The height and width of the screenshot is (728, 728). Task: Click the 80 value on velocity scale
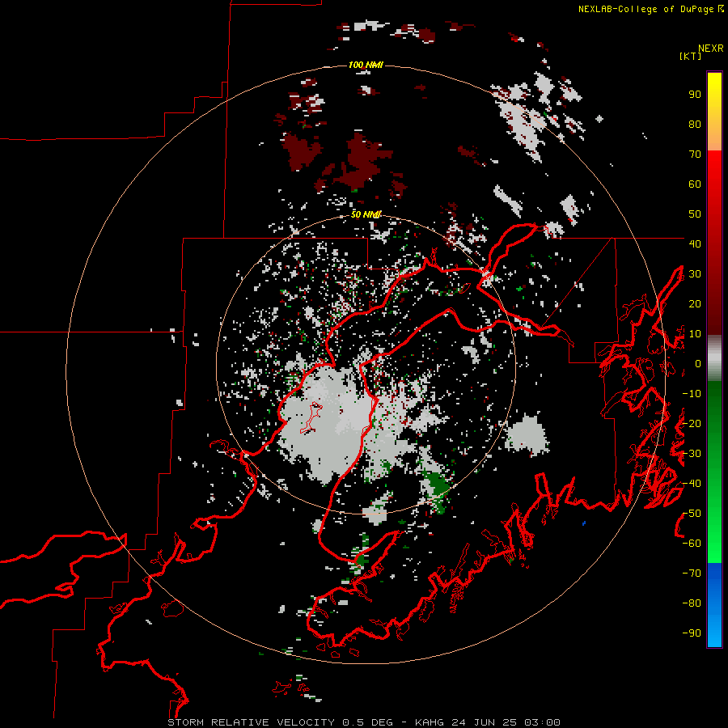coord(695,125)
